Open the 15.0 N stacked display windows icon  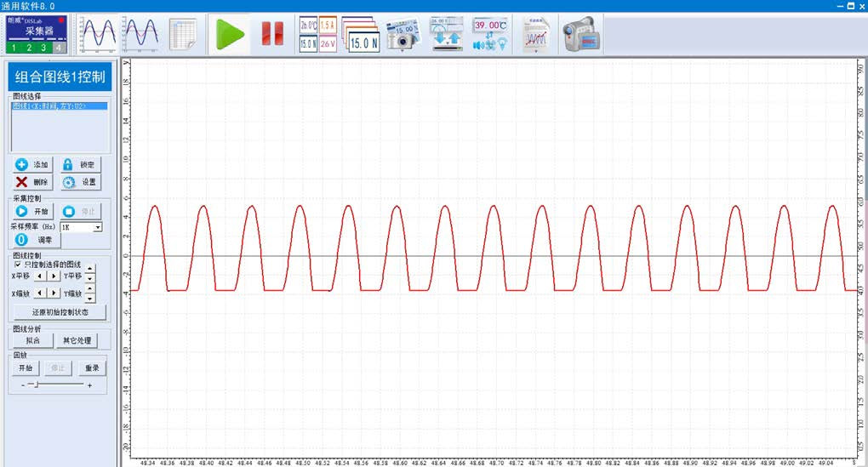click(362, 34)
